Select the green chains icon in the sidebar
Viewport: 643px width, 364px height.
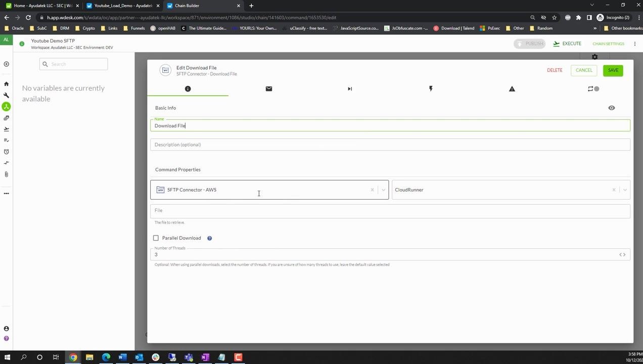(x=6, y=107)
